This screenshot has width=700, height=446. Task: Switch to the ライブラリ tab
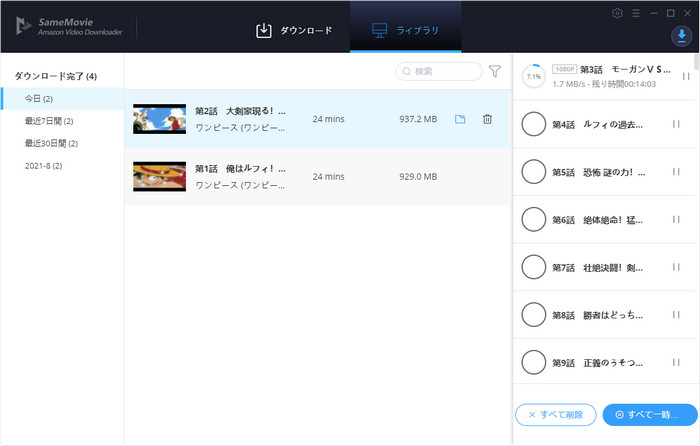click(405, 28)
